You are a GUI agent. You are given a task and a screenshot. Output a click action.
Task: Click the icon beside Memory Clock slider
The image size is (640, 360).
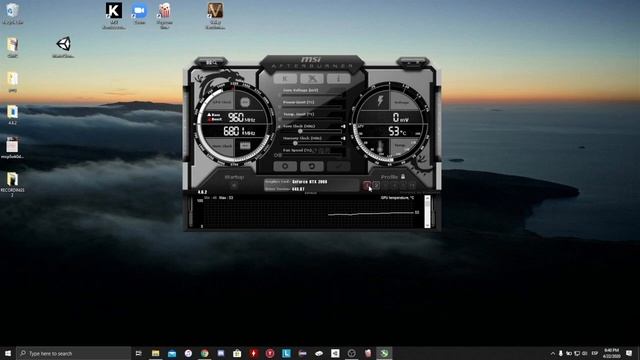(343, 138)
